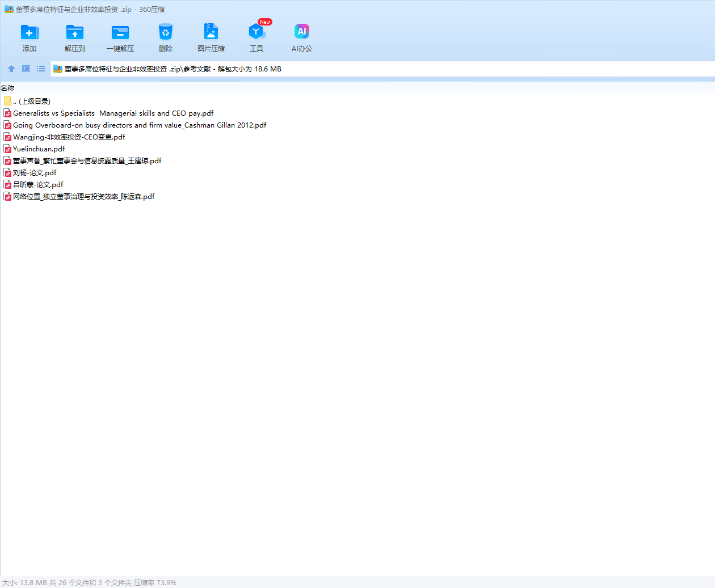
Task: Go up one level with arrow icon
Action: 11,69
